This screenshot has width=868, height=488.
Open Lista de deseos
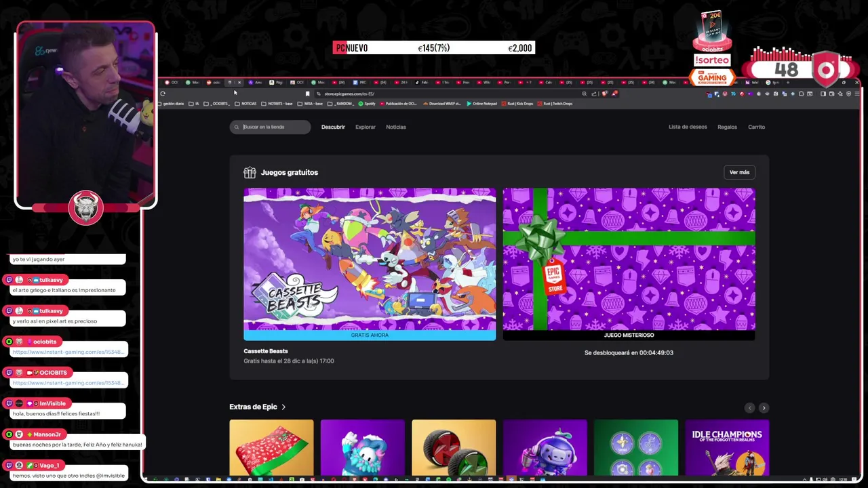[688, 127]
